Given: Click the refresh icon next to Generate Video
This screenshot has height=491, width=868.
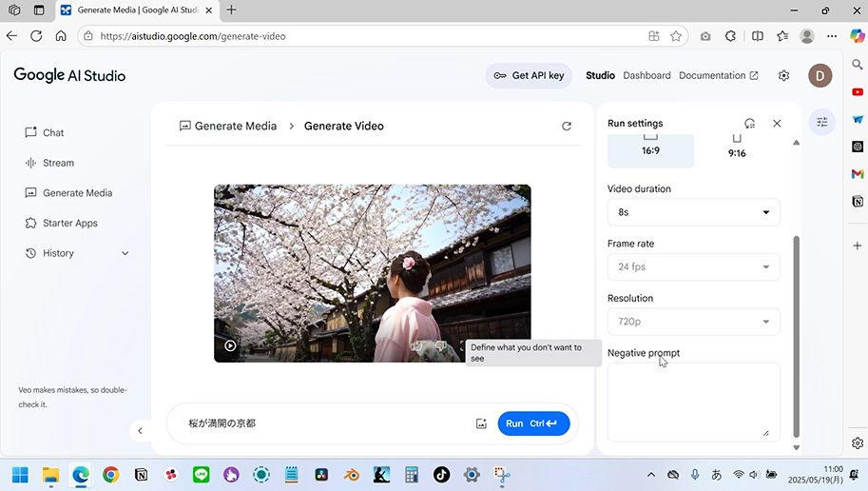Looking at the screenshot, I should click(567, 126).
